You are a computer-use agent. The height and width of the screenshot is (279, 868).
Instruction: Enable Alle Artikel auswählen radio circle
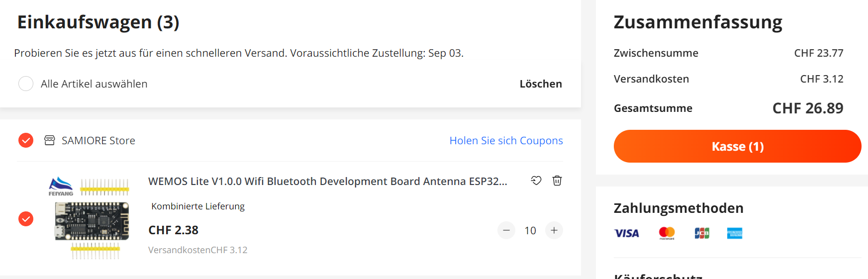tap(26, 84)
